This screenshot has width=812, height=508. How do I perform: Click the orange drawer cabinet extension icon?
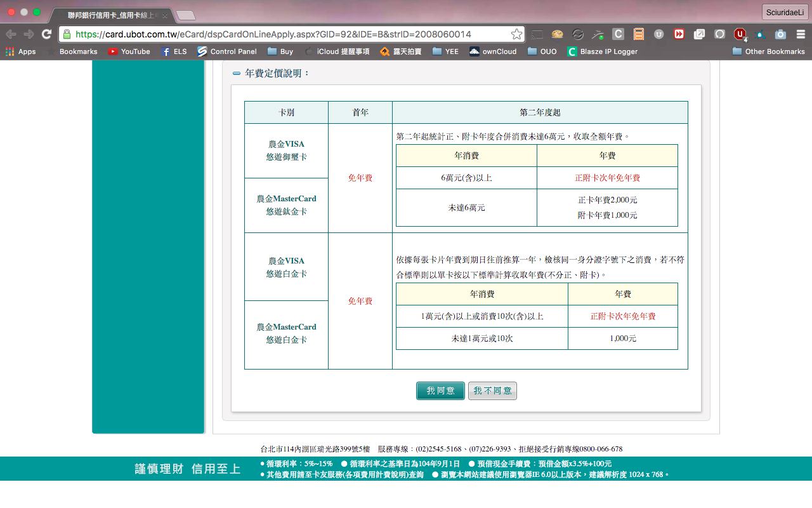pos(639,34)
